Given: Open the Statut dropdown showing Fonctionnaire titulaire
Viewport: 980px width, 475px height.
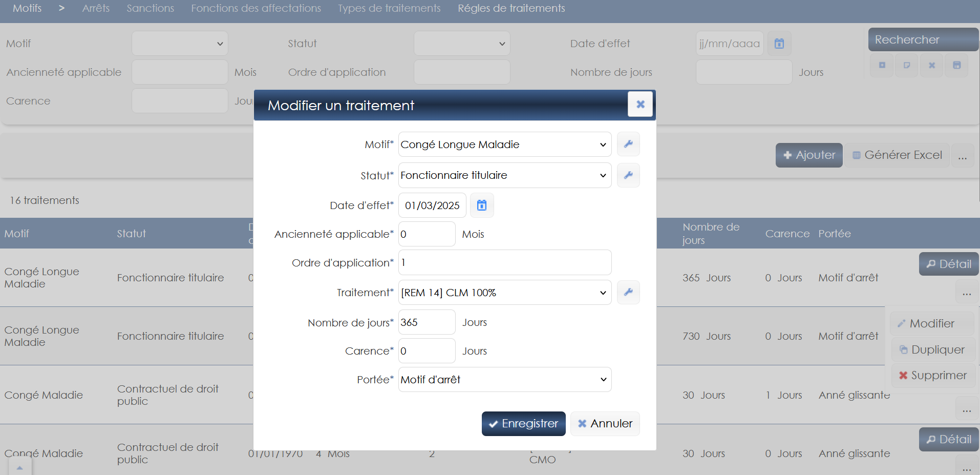Looking at the screenshot, I should point(504,175).
